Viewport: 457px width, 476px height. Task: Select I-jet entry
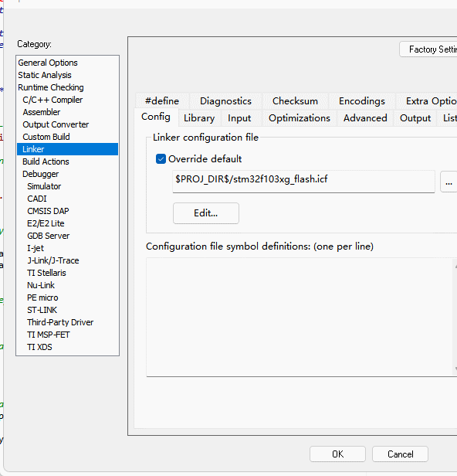point(67,248)
